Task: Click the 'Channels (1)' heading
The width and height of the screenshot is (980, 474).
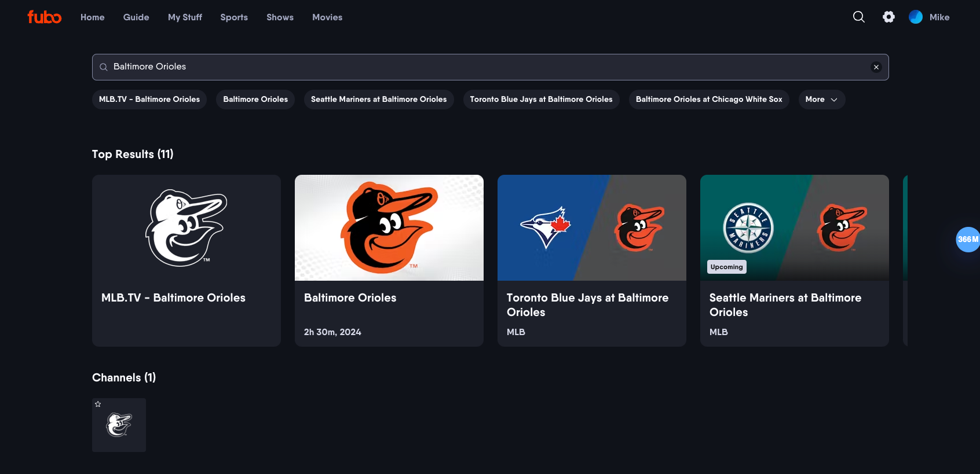Action: pyautogui.click(x=124, y=377)
